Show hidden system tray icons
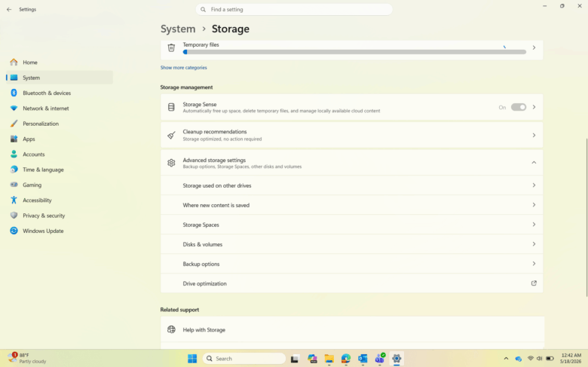The width and height of the screenshot is (588, 367). pos(506,359)
